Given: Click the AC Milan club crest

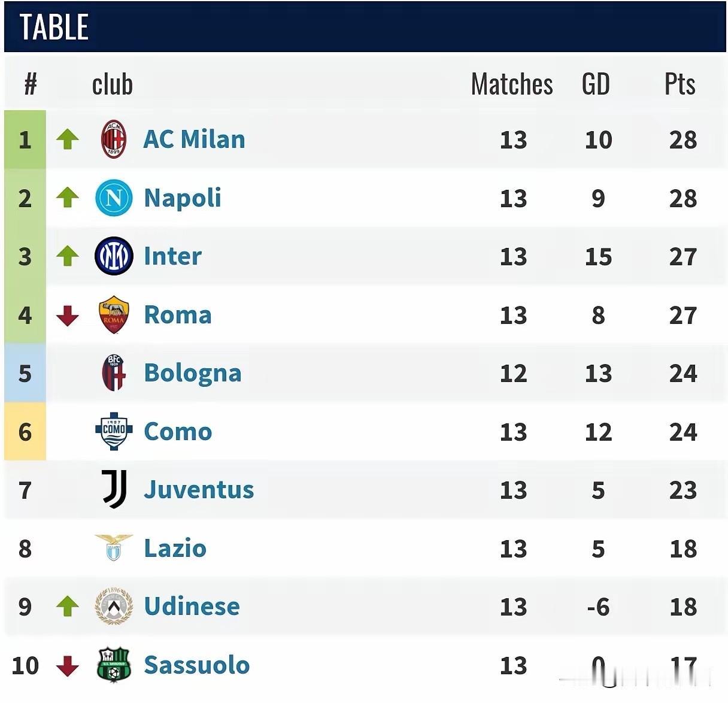Looking at the screenshot, I should click(113, 139).
